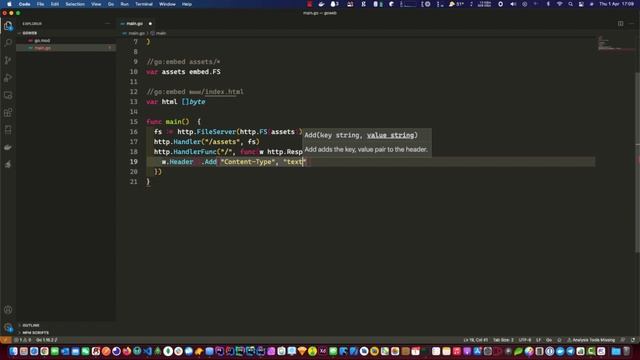This screenshot has height=360, width=640.
Task: Open the Selection menu
Action: [75, 4]
